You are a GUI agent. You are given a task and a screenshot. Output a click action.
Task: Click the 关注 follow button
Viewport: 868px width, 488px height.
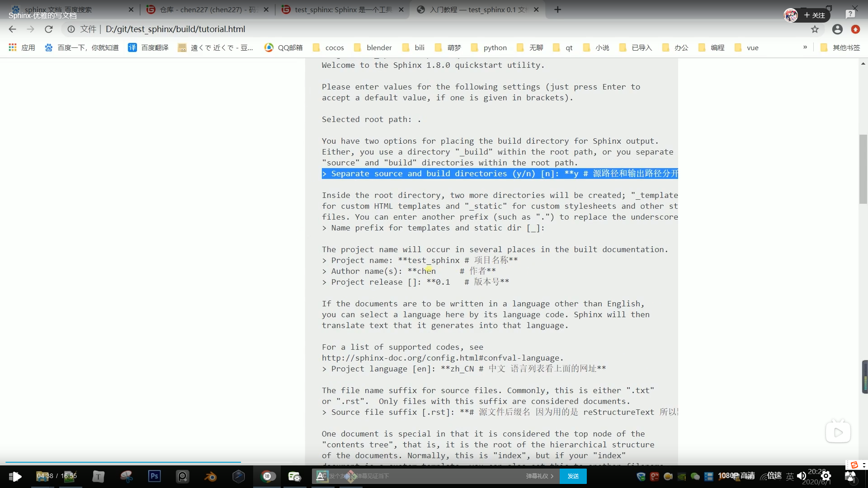pyautogui.click(x=815, y=15)
